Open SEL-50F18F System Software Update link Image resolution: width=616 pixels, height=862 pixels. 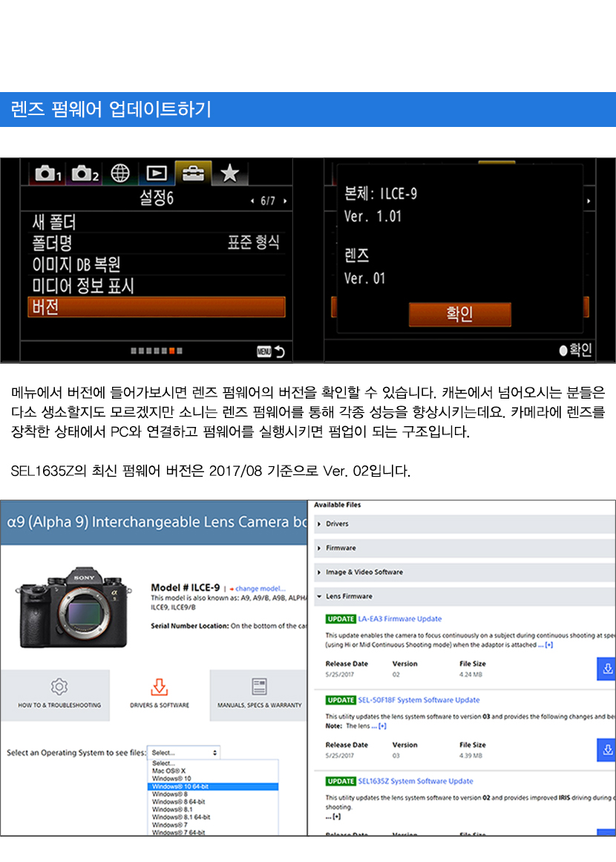click(419, 700)
